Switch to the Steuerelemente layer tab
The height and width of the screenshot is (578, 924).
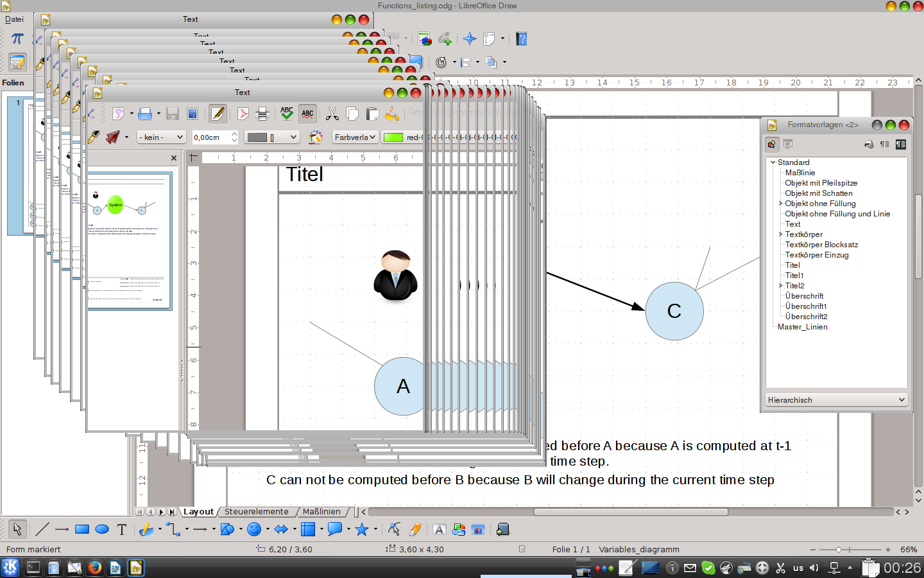tap(256, 512)
